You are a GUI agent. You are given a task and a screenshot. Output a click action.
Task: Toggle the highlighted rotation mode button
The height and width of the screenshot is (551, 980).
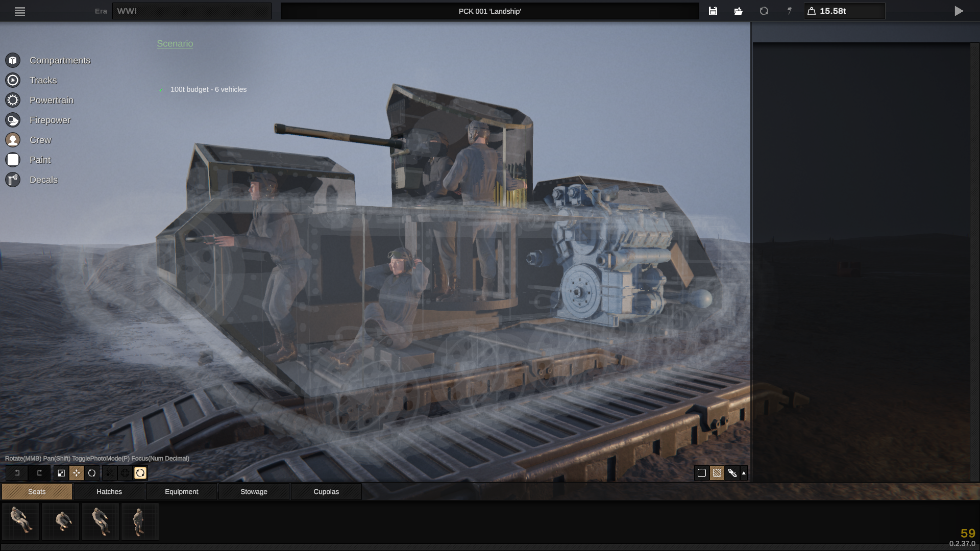(140, 473)
